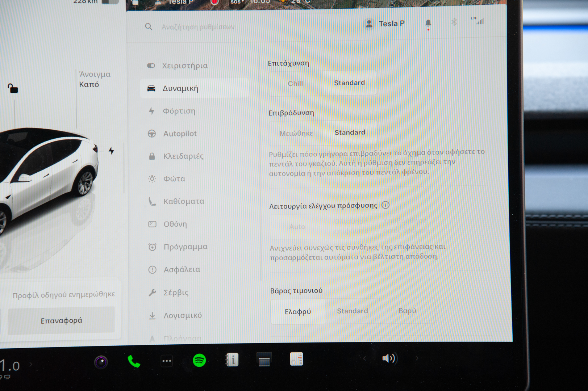This screenshot has width=588, height=391.
Task: Set steering weight to Ελαφρύ
Action: click(298, 311)
